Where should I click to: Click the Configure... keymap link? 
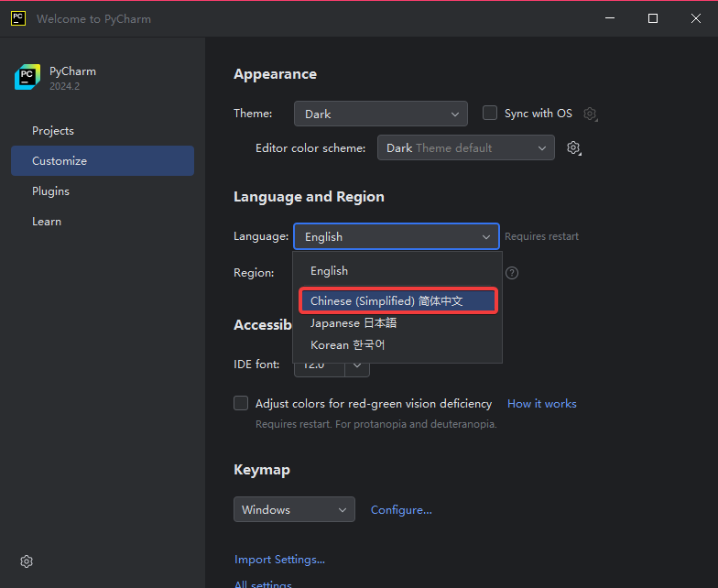[x=401, y=510]
